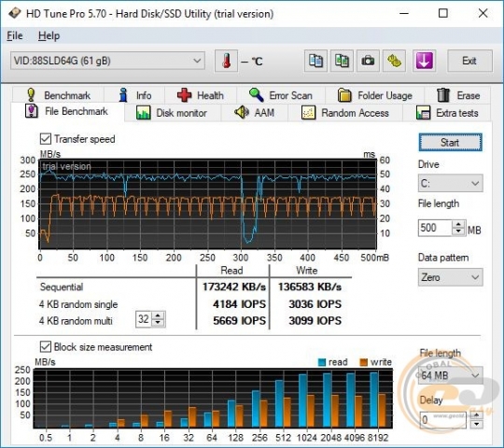The image size is (504, 448).
Task: Open the Drive C: dropdown
Action: [x=450, y=183]
